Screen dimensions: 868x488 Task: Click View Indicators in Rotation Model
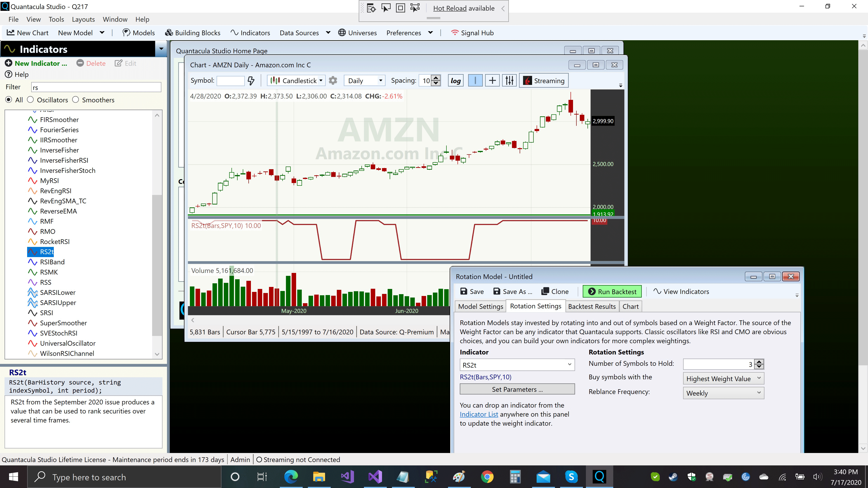click(681, 291)
